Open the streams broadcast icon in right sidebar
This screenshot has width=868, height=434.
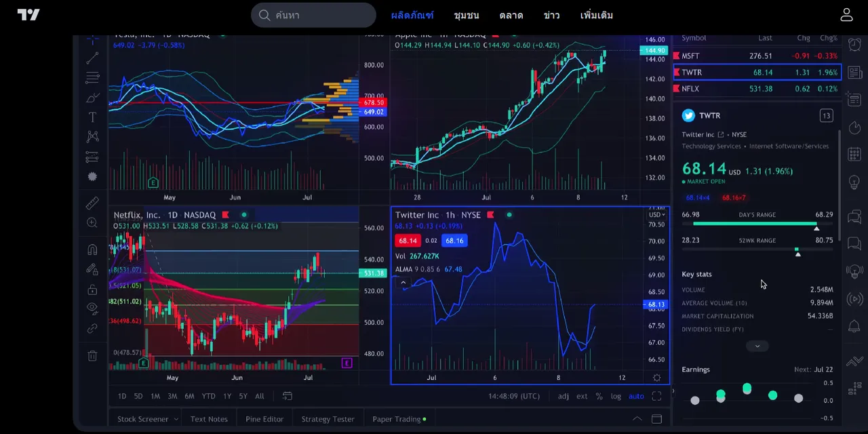(x=854, y=299)
